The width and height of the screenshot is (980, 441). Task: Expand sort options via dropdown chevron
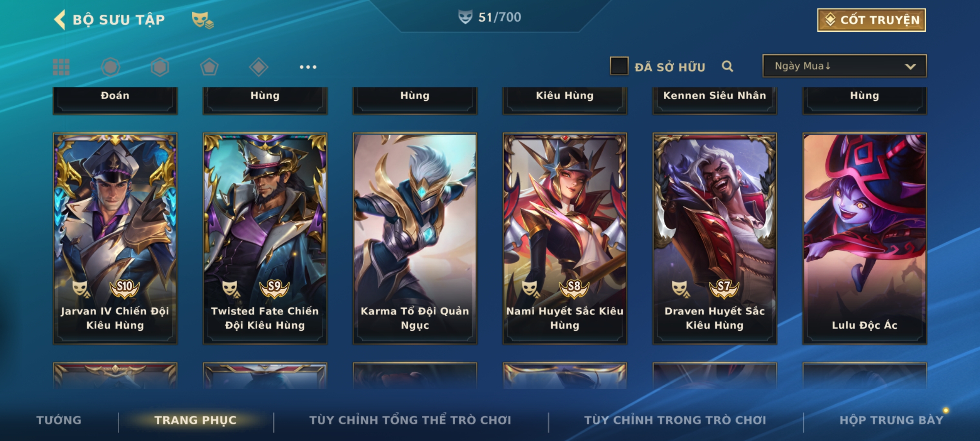pyautogui.click(x=910, y=67)
